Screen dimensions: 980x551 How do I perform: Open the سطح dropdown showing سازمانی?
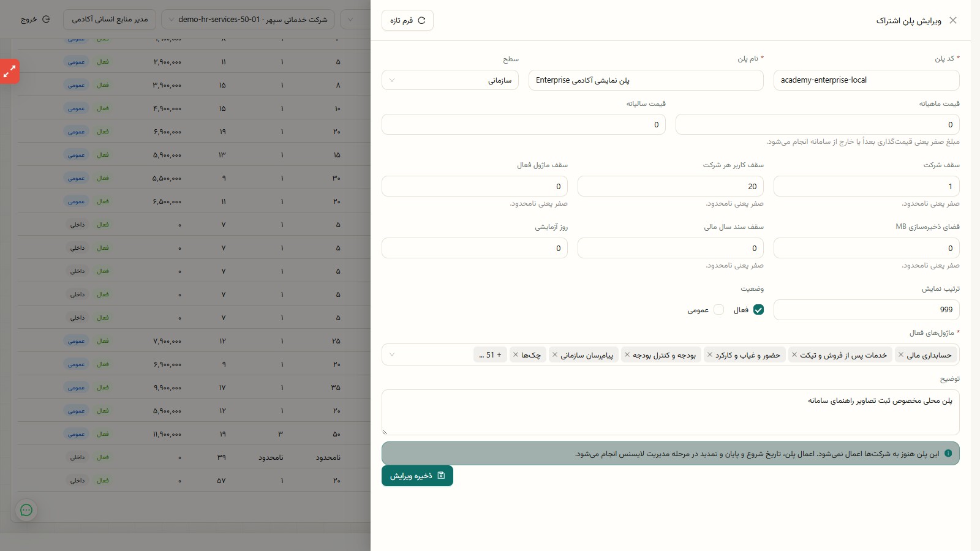(450, 80)
